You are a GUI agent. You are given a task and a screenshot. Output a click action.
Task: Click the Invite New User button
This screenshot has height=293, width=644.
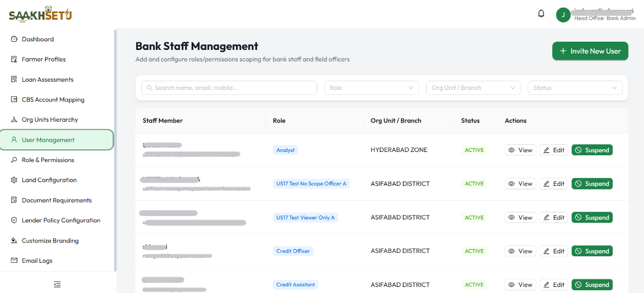[590, 51]
